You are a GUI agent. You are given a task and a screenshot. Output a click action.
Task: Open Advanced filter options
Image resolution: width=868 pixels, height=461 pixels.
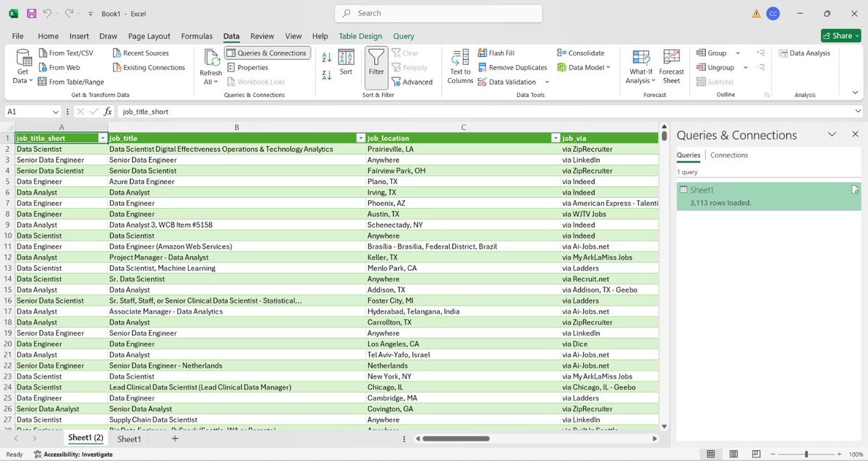point(412,82)
